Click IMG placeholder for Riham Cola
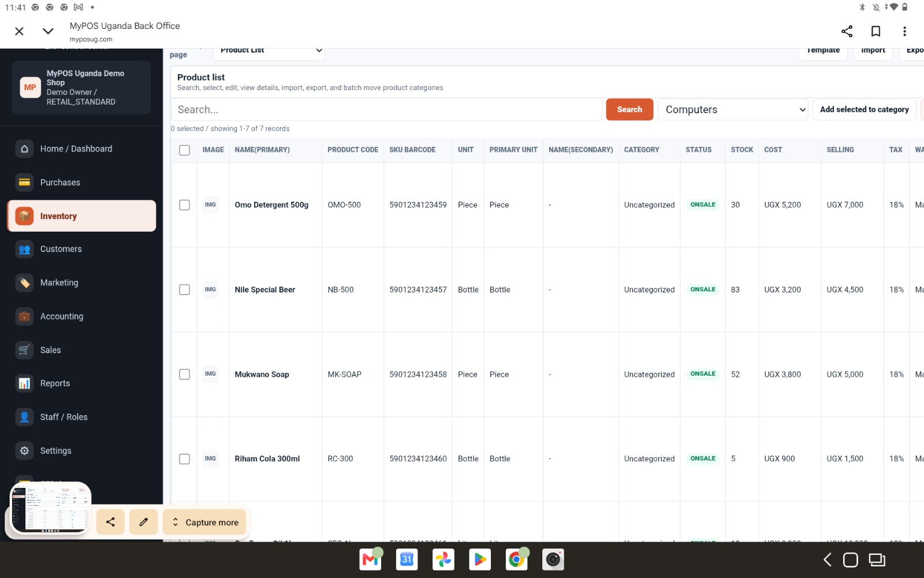 tap(210, 459)
